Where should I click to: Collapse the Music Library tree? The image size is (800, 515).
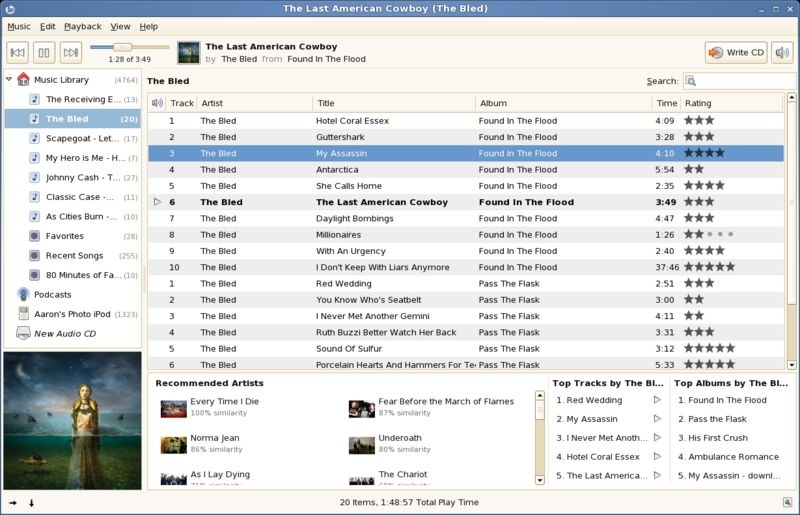[9, 80]
